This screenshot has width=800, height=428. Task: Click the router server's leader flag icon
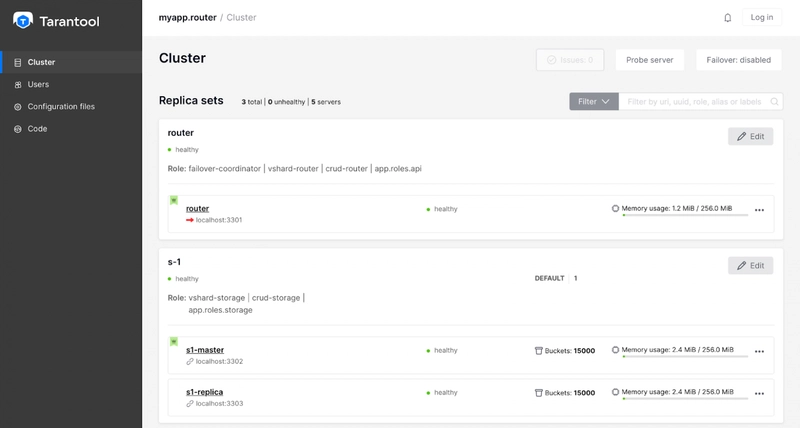click(174, 201)
